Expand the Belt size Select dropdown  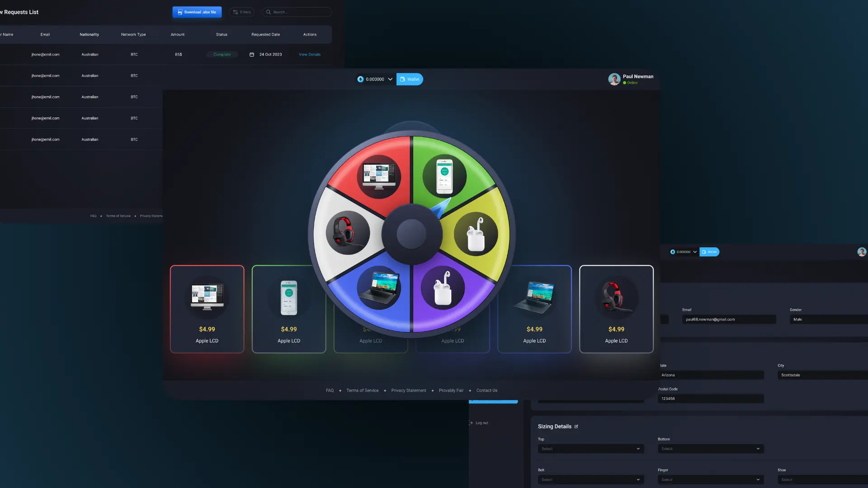pyautogui.click(x=591, y=479)
